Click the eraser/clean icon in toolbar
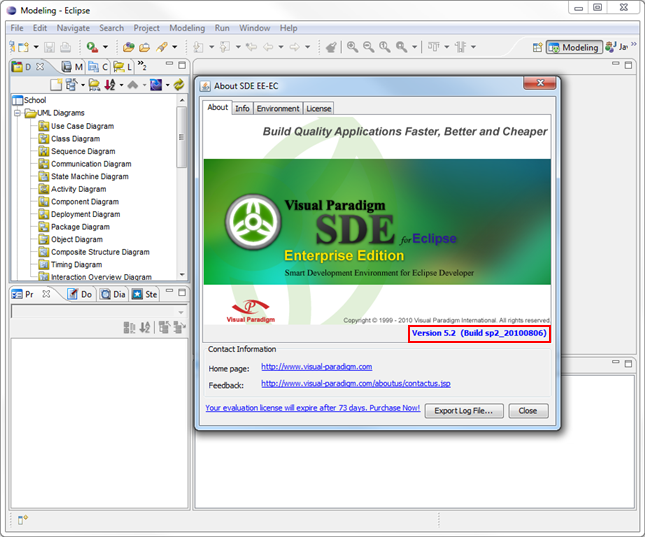Screen dimensions: 645x537 (x=331, y=47)
